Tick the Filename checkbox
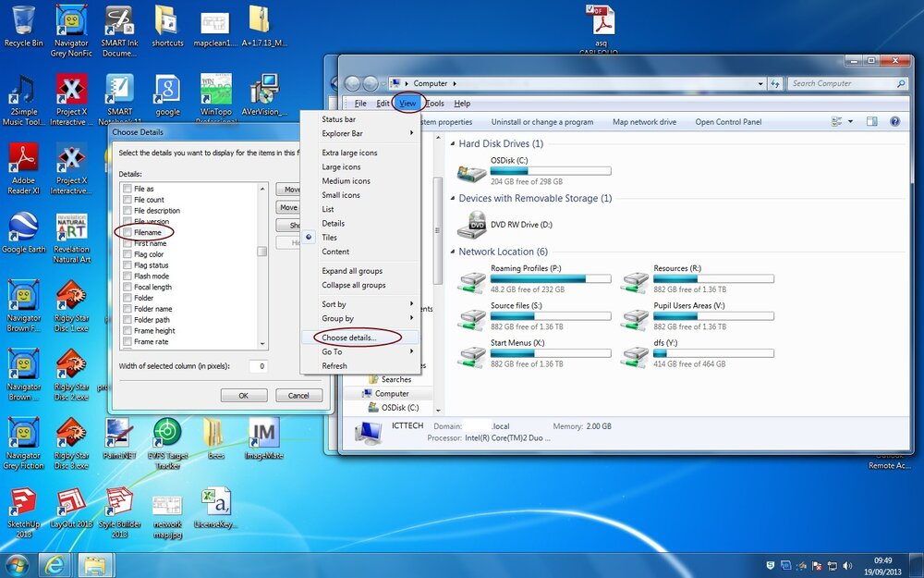Viewport: 924px width, 578px height. tap(127, 232)
